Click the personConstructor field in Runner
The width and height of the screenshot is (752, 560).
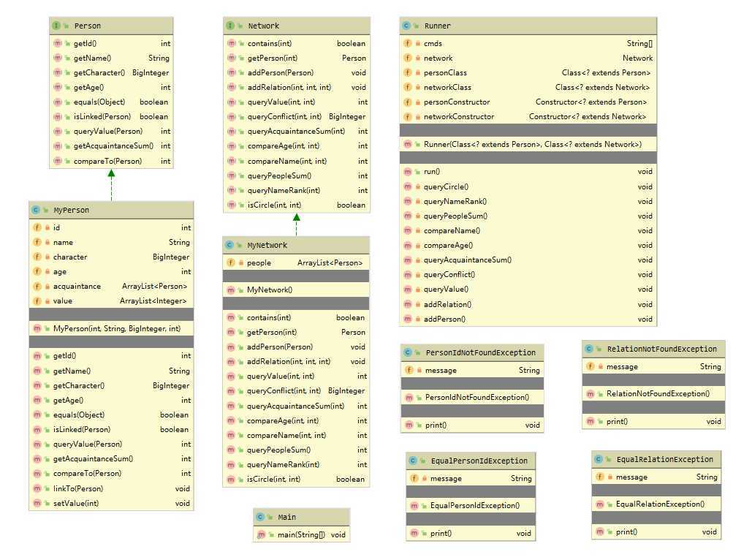pos(528,102)
